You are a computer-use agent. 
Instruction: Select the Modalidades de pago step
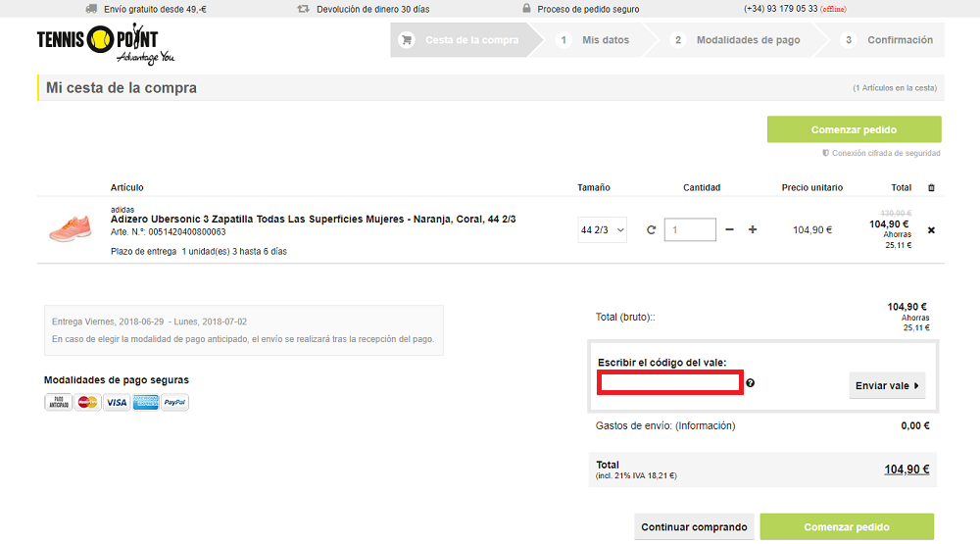click(x=735, y=40)
